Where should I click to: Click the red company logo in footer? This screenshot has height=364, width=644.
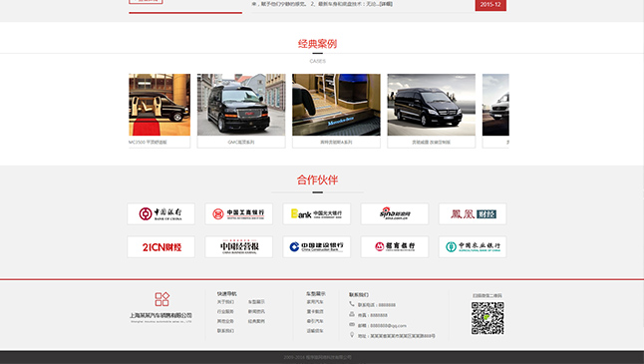(161, 299)
